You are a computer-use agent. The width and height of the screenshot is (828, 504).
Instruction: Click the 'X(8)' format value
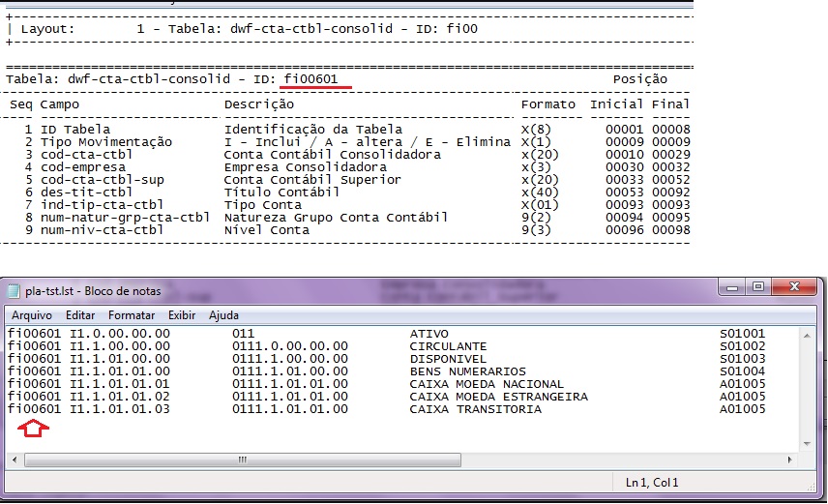point(537,130)
